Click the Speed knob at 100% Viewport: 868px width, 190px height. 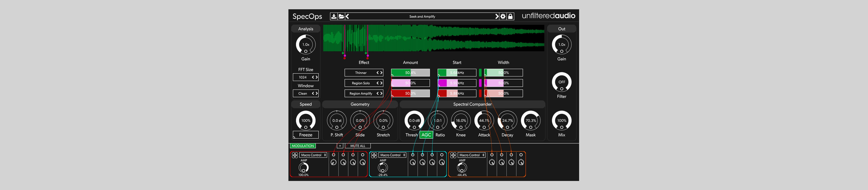(306, 121)
